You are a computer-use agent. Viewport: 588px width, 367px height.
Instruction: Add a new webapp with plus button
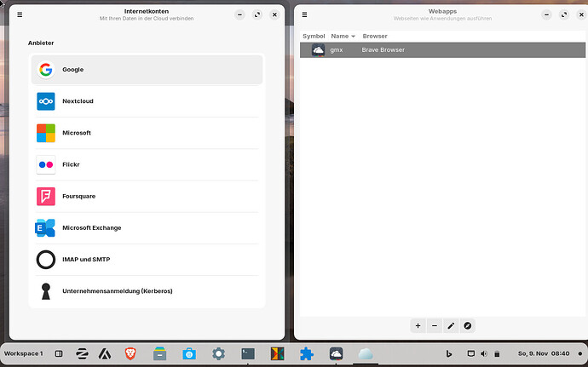click(x=418, y=325)
